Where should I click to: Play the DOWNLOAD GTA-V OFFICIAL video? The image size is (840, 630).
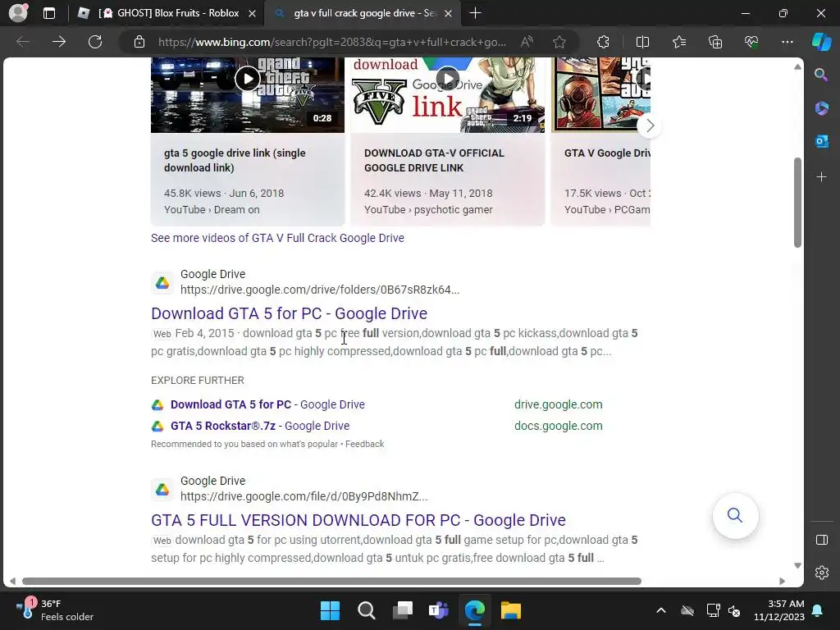[x=447, y=80]
